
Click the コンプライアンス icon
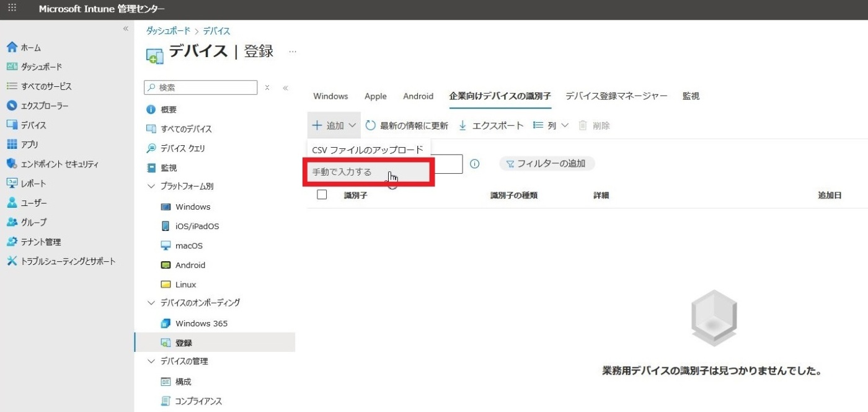(166, 401)
